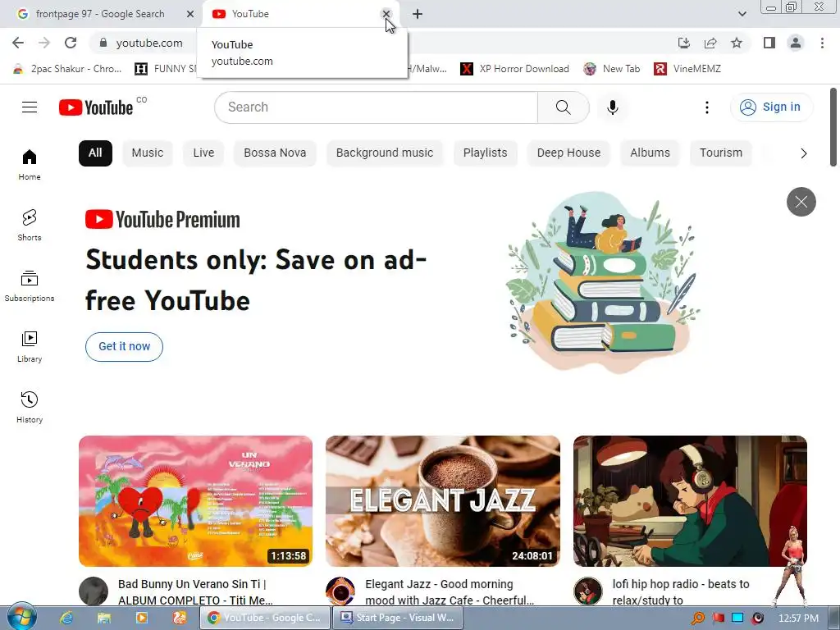Viewport: 840px width, 630px height.
Task: Open Shorts in sidebar
Action: pos(30,225)
